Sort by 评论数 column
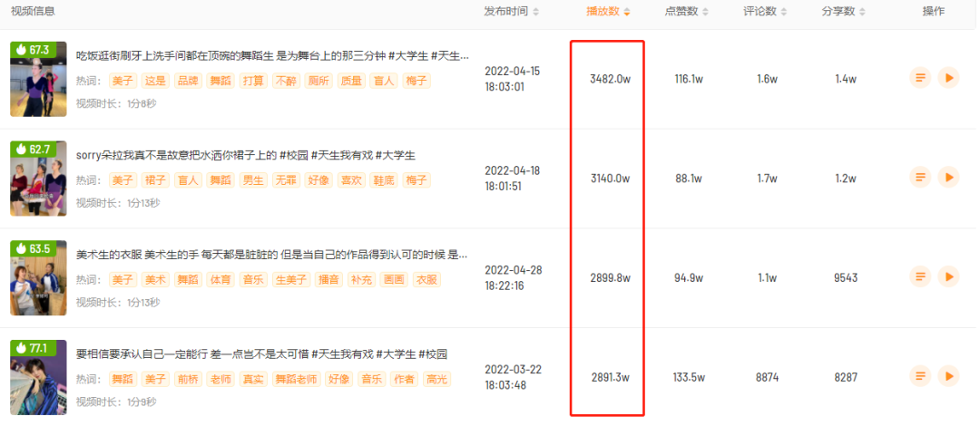 765,12
